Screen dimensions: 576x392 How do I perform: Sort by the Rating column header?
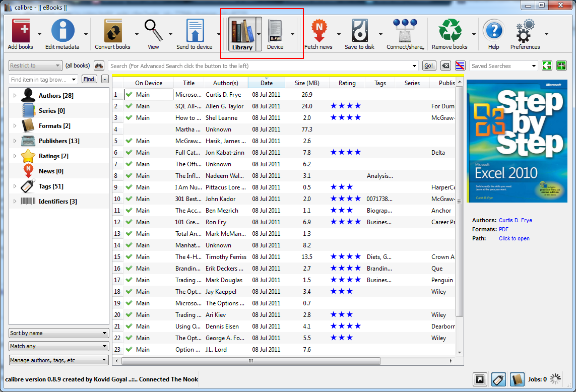point(347,83)
